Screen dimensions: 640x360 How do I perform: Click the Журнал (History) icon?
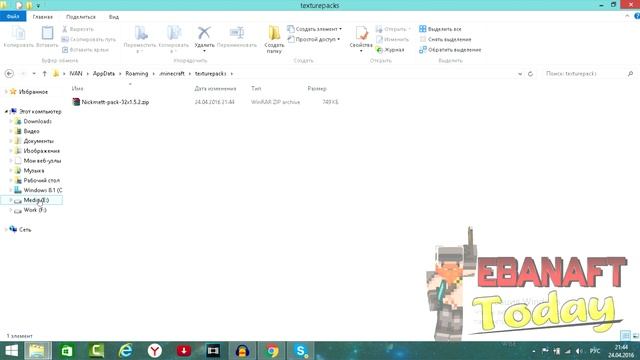pos(379,50)
